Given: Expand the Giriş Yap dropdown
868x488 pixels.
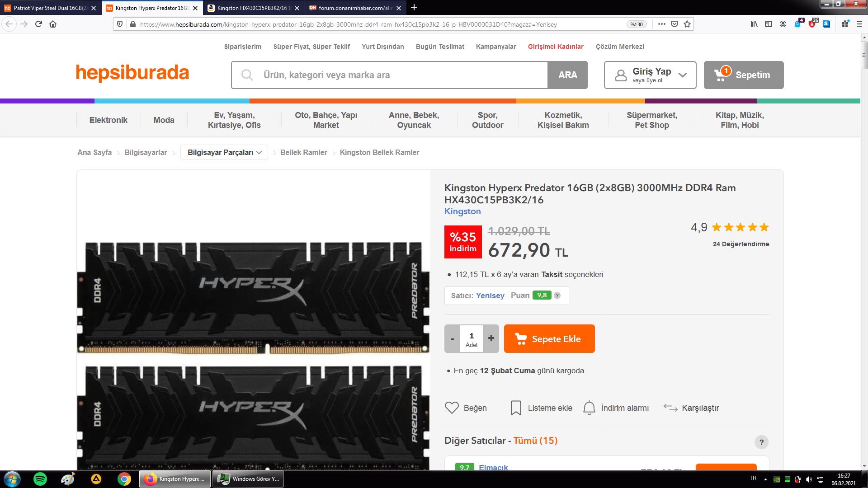Looking at the screenshot, I should [683, 75].
